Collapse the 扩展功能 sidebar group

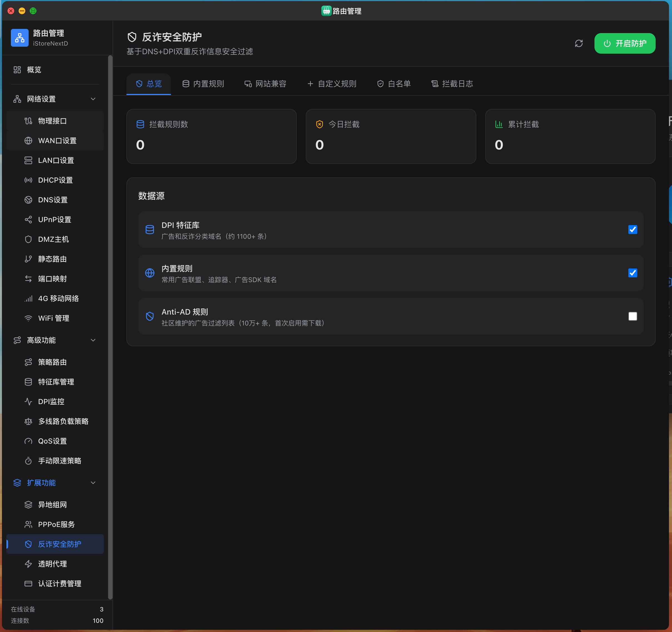point(93,483)
